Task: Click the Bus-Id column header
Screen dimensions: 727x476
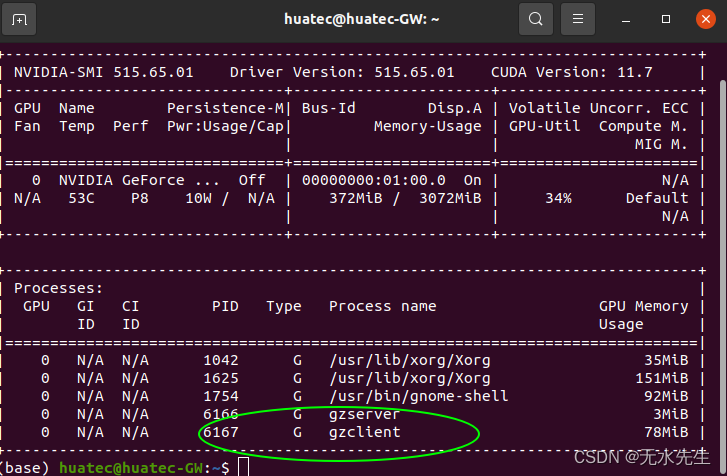Action: (328, 108)
